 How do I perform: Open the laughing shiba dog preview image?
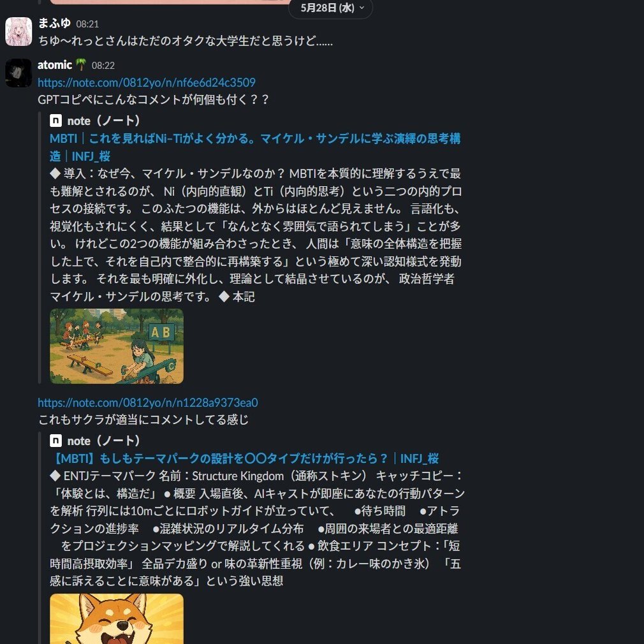click(x=117, y=618)
